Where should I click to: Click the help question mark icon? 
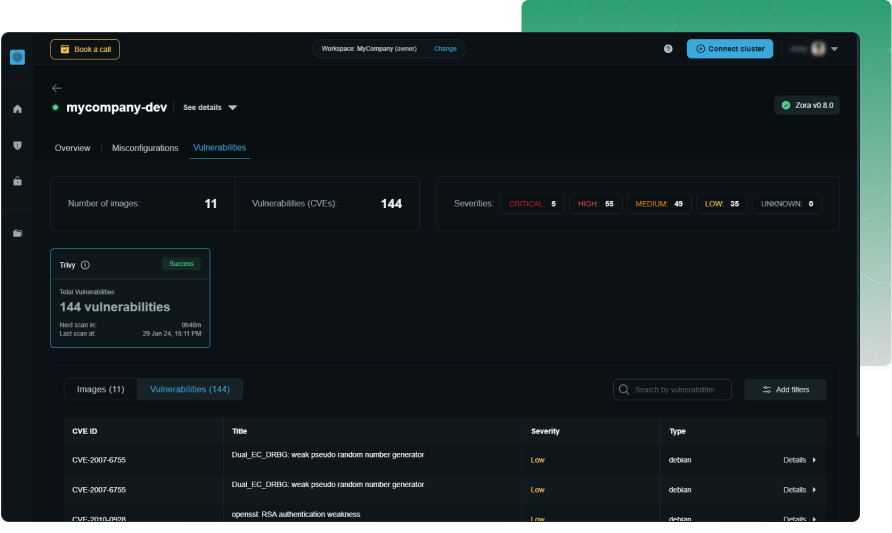668,49
